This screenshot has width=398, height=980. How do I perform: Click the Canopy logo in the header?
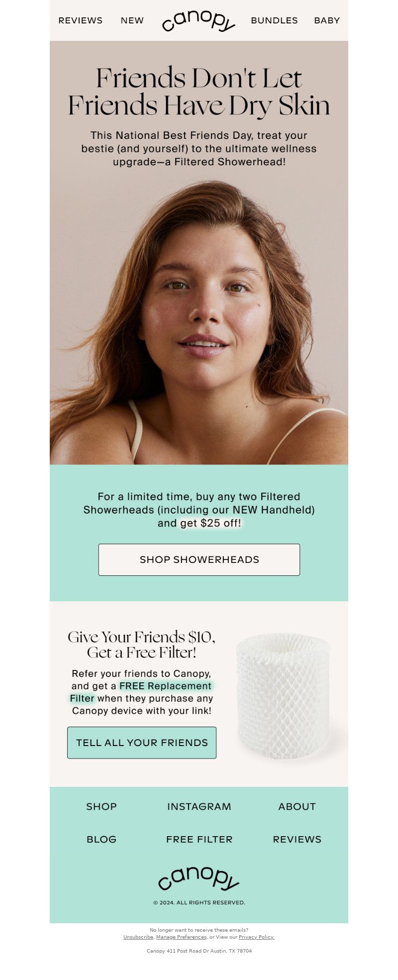[x=199, y=20]
